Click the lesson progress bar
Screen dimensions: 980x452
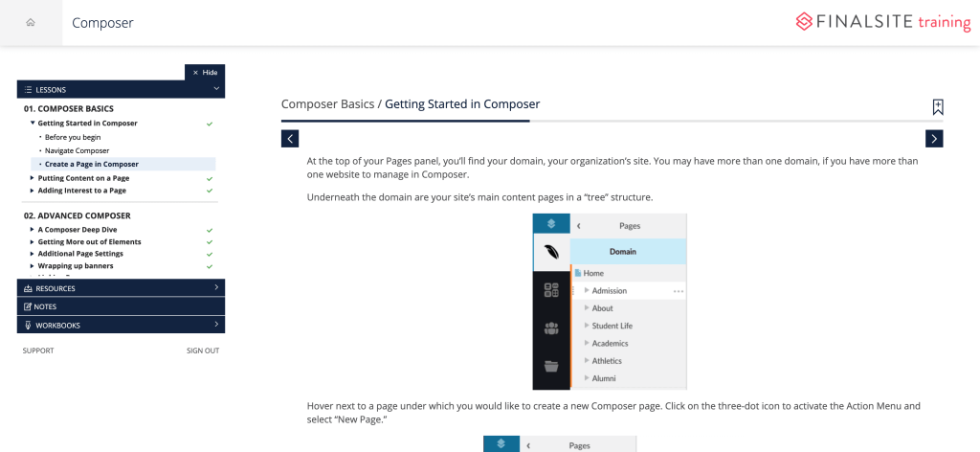612,122
